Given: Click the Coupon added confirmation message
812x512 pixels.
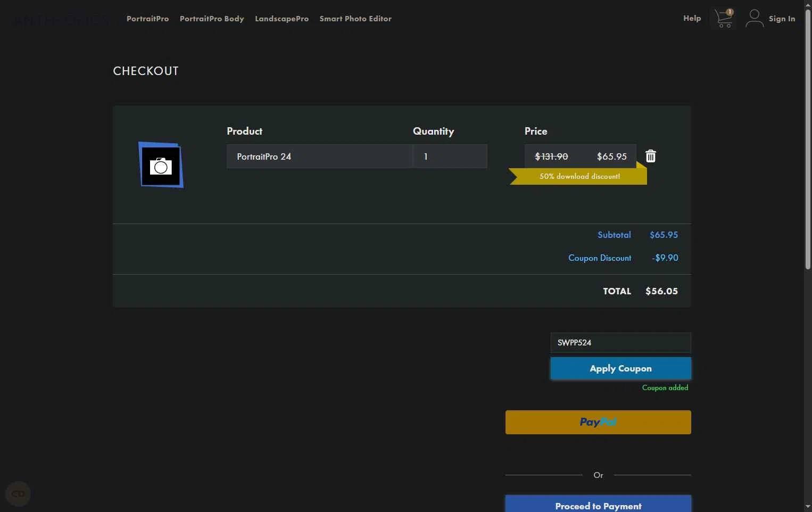Looking at the screenshot, I should [x=665, y=387].
